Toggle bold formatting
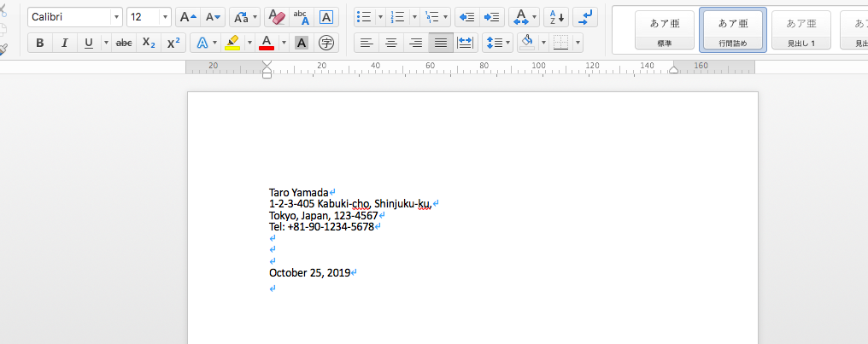The image size is (868, 344). [x=40, y=43]
